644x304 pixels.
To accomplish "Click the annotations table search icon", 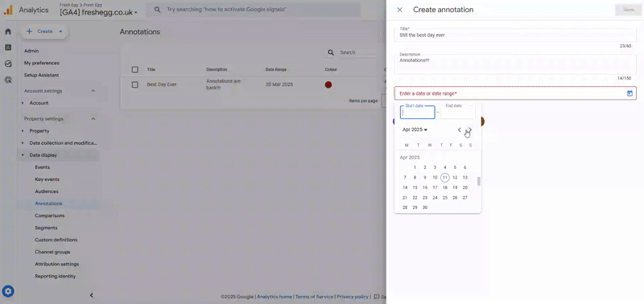I will coord(331,52).
